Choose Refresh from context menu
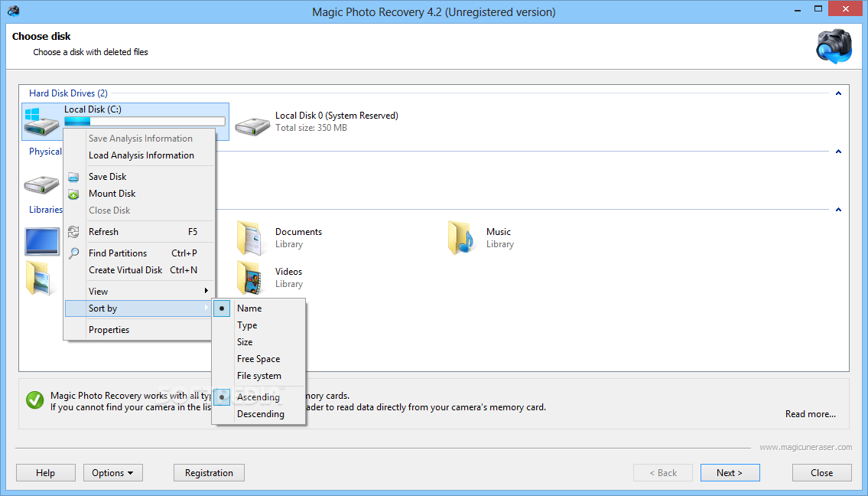This screenshot has height=496, width=868. pos(139,232)
